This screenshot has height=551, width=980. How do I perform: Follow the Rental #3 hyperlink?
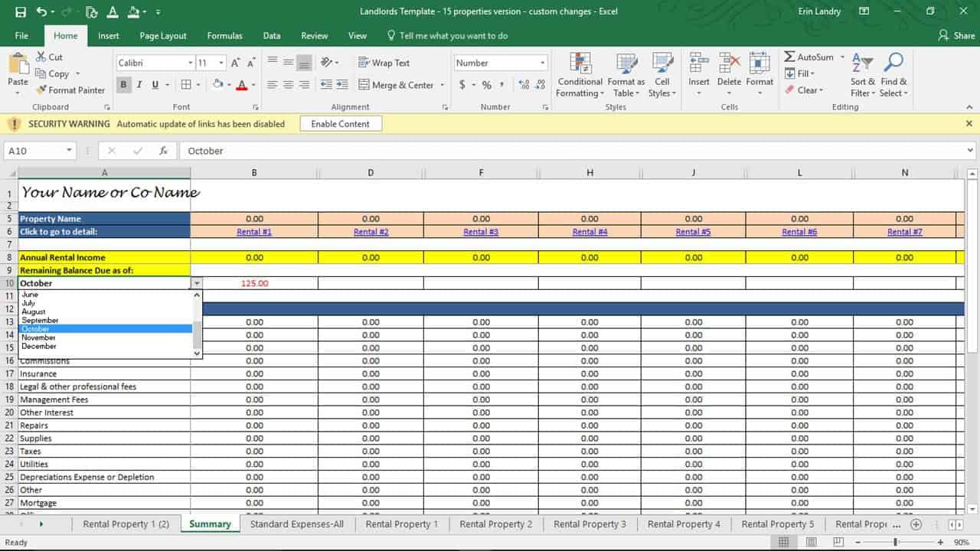[x=481, y=231]
